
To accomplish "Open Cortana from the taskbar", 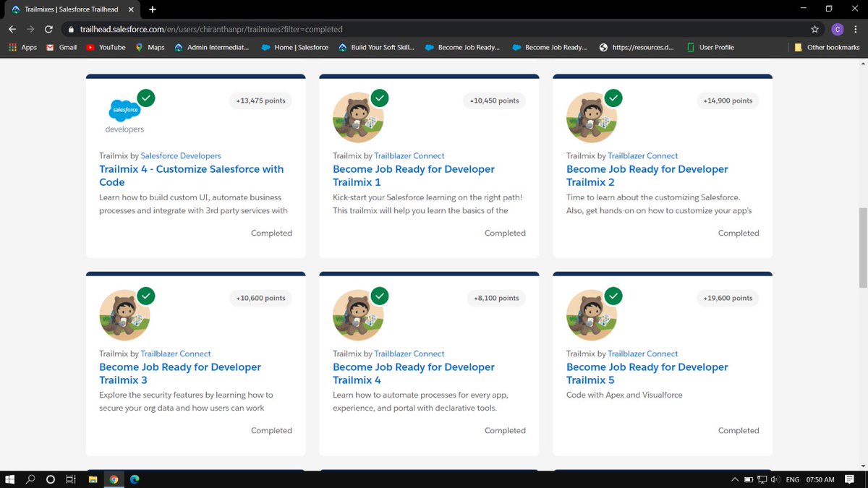I will coord(51,479).
